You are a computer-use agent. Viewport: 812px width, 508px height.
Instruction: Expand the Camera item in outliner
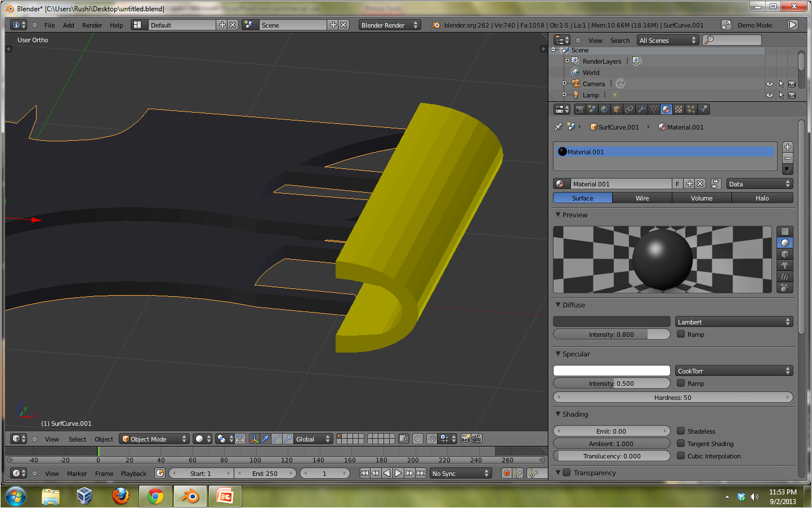pos(565,83)
